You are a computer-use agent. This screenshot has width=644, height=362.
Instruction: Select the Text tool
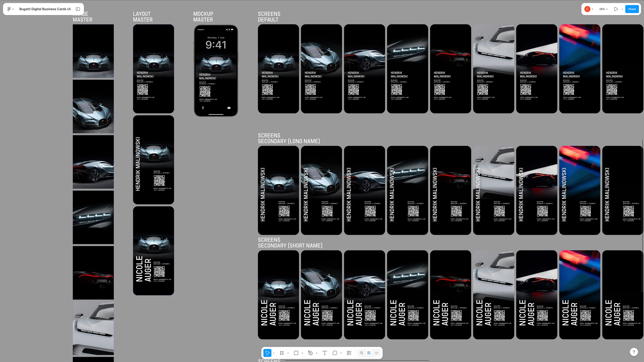tap(325, 353)
